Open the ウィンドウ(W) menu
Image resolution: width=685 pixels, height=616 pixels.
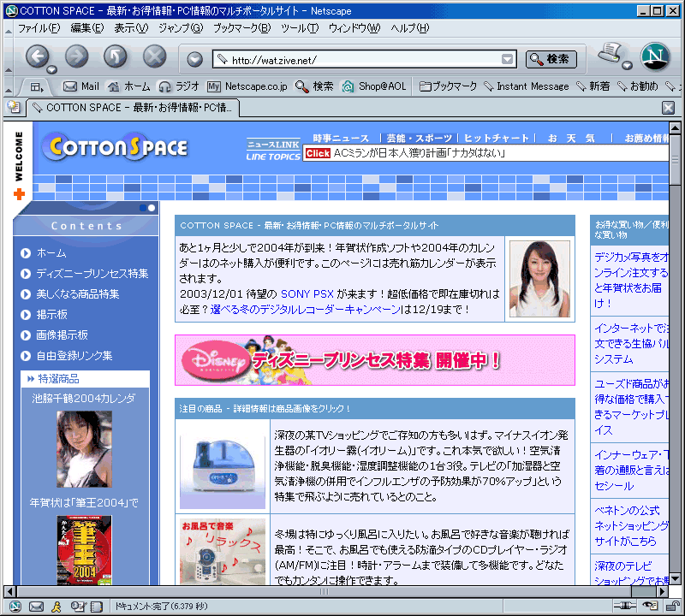[354, 28]
